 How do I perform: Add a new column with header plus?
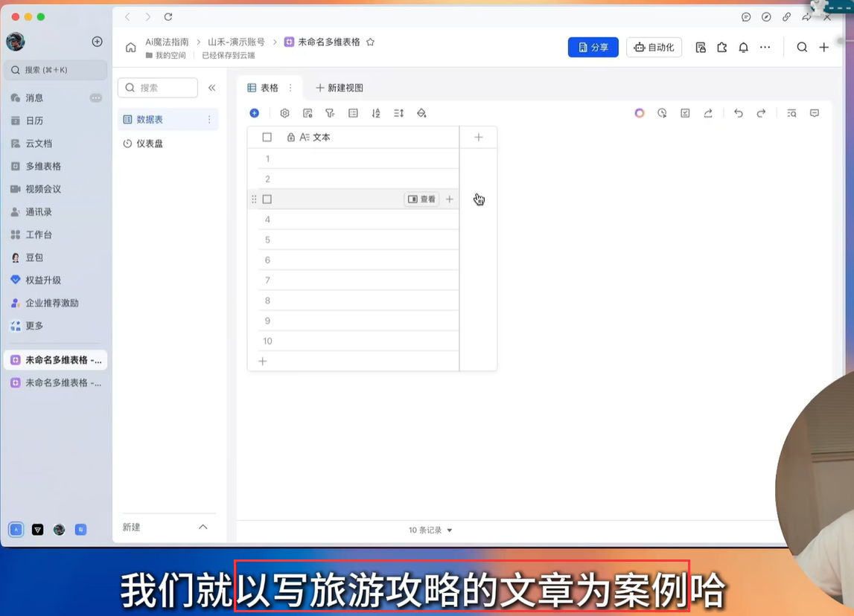[x=478, y=137]
